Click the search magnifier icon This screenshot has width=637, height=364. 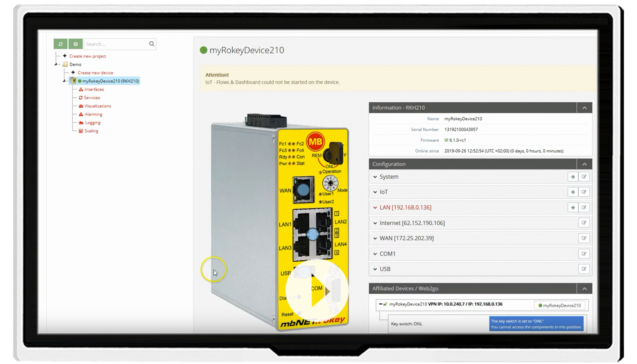(152, 44)
